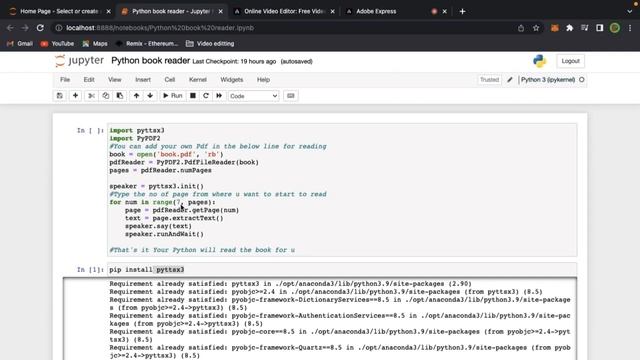Save the notebook with the floppy icon
Image resolution: width=640 pixels, height=360 pixels.
pos(60,96)
